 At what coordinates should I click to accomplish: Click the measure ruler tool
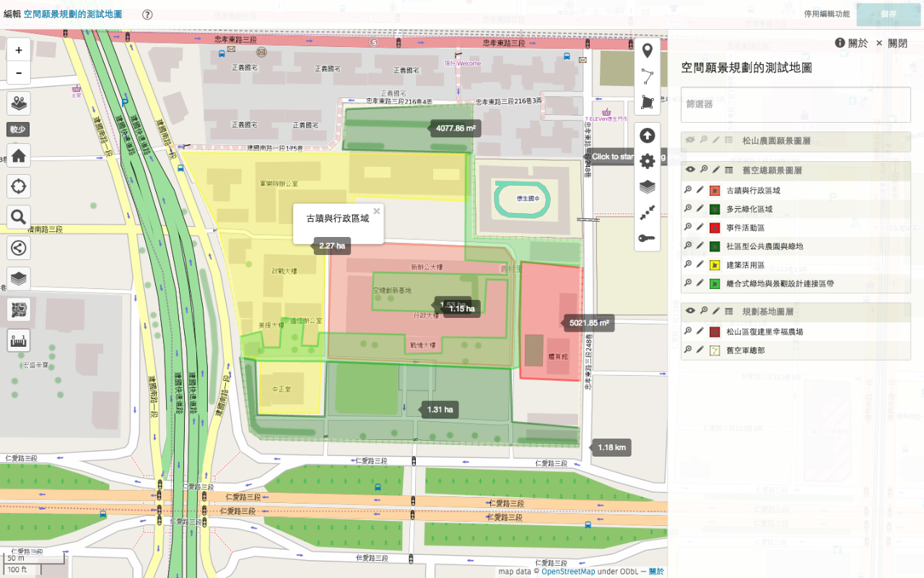pos(18,340)
